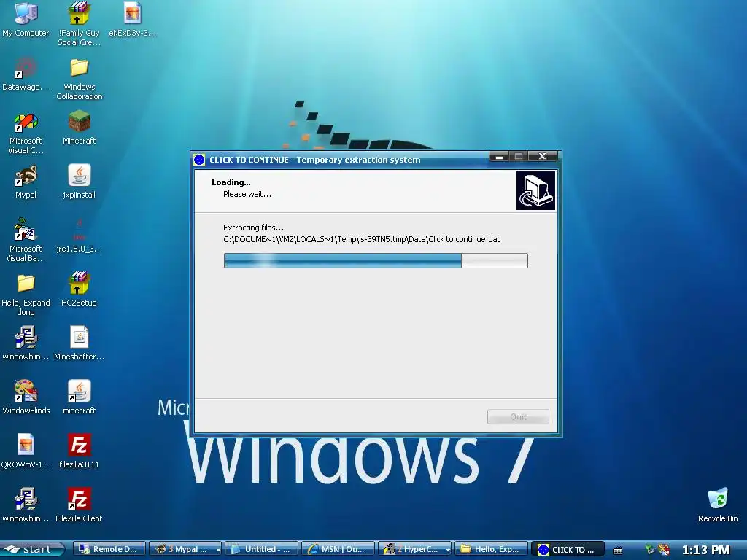Open the My Computer desktop icon
Viewport: 747px width, 560px height.
[26, 15]
